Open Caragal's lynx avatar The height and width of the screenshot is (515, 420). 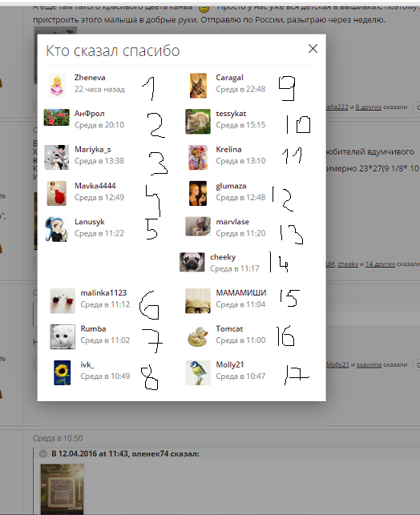tap(198, 86)
